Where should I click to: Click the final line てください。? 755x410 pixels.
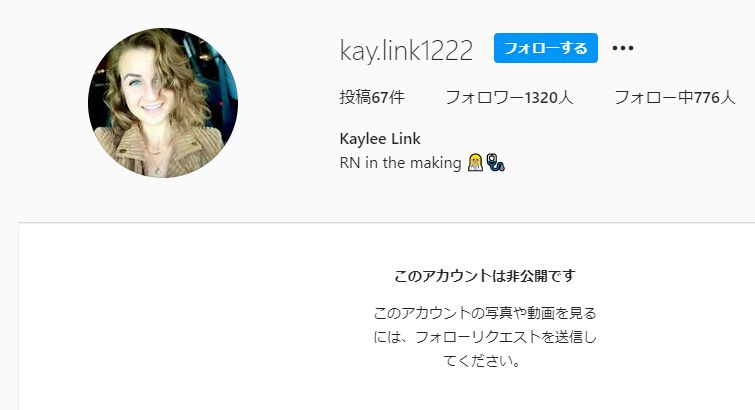tap(482, 360)
